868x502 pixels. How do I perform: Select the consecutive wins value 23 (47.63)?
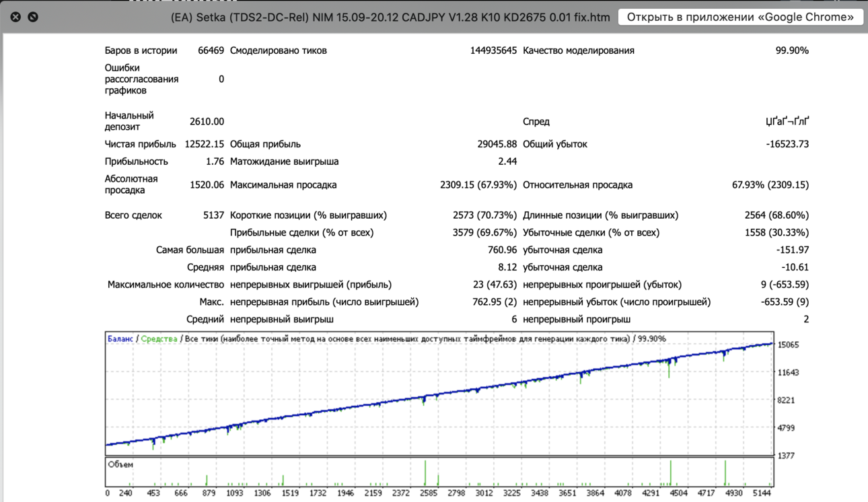coord(495,285)
